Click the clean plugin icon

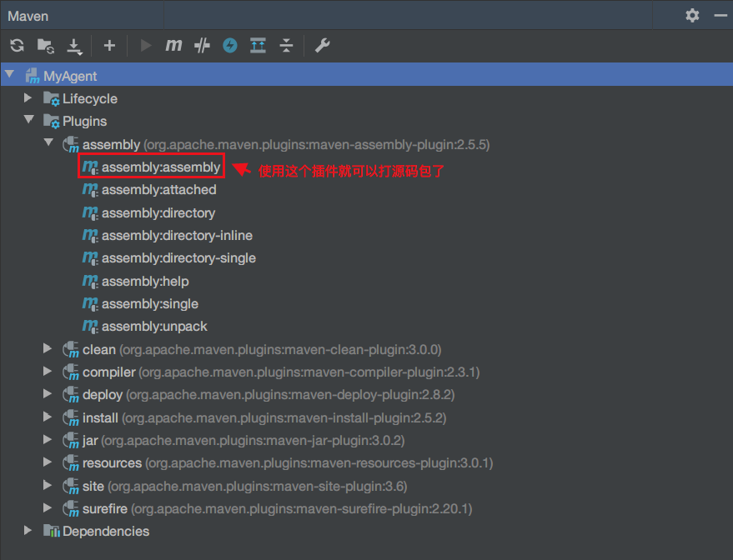pos(71,349)
